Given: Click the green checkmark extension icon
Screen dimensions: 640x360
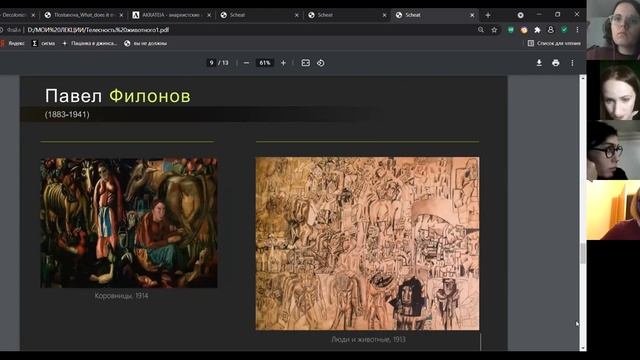Looking at the screenshot, I should [x=564, y=30].
